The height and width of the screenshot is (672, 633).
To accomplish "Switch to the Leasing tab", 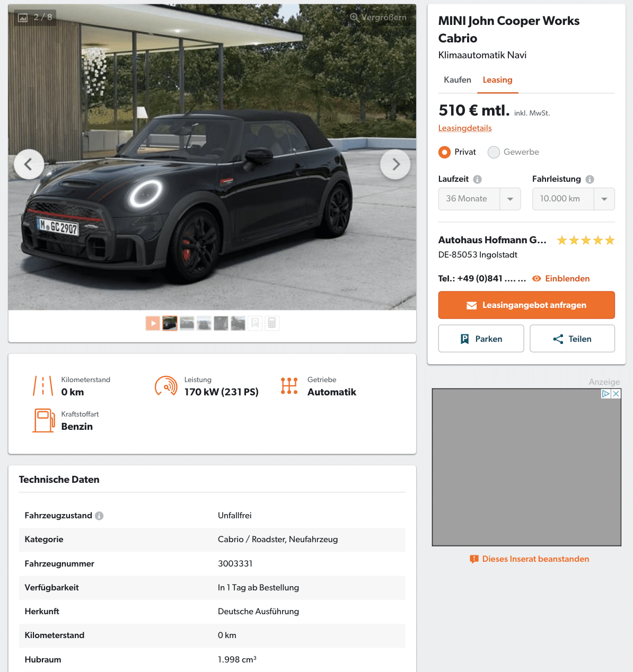I will click(497, 80).
